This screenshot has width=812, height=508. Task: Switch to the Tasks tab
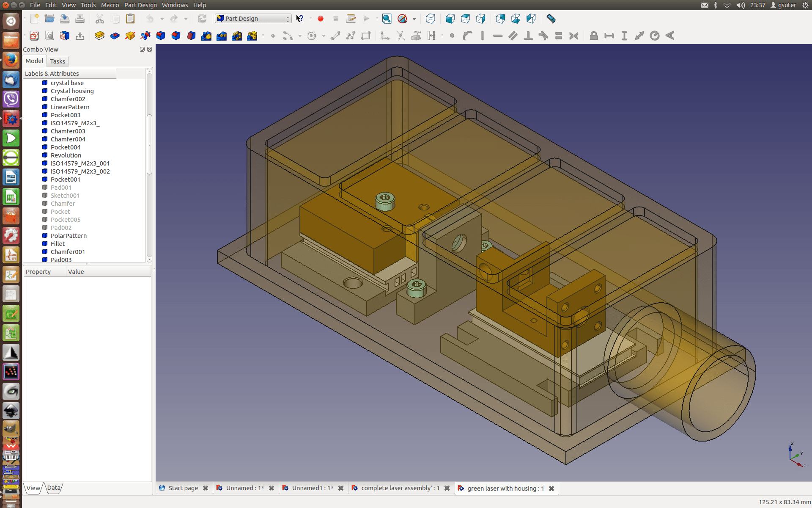point(58,61)
